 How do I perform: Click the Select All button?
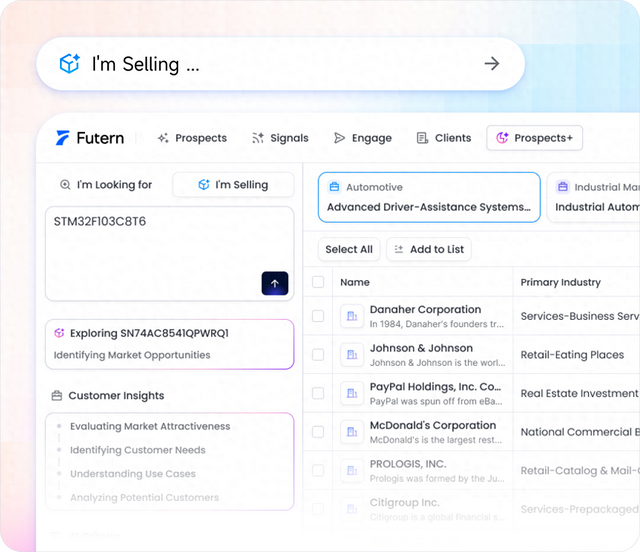(349, 249)
